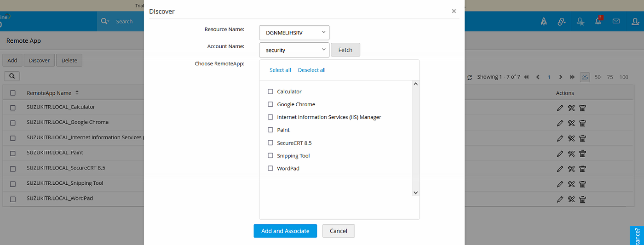This screenshot has width=644, height=245.
Task: Check the Google Chrome checkbox
Action: click(270, 104)
